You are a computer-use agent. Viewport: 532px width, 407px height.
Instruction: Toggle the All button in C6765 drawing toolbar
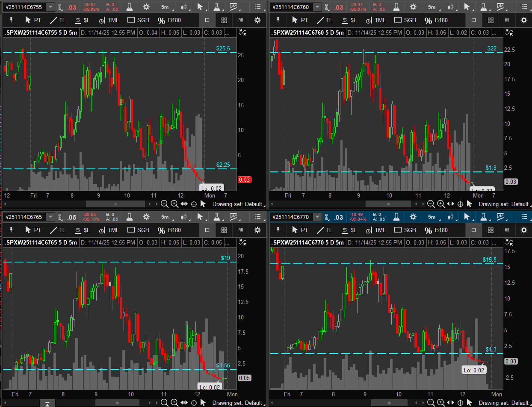240,230
